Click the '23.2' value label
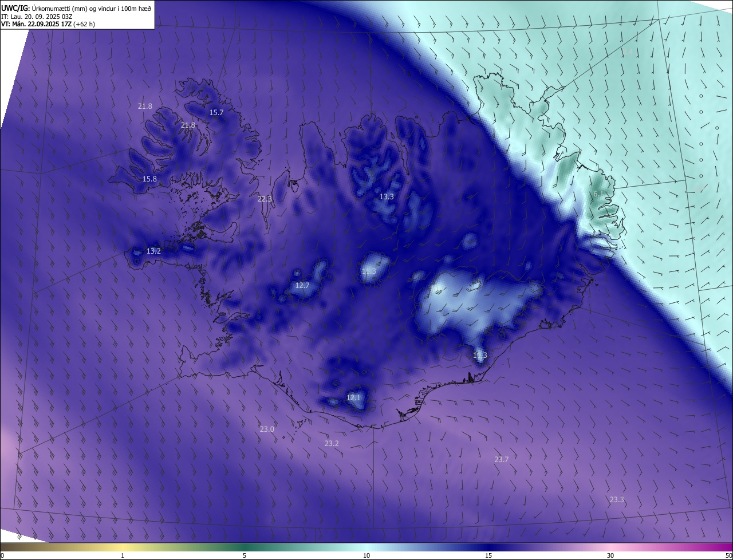 332,443
